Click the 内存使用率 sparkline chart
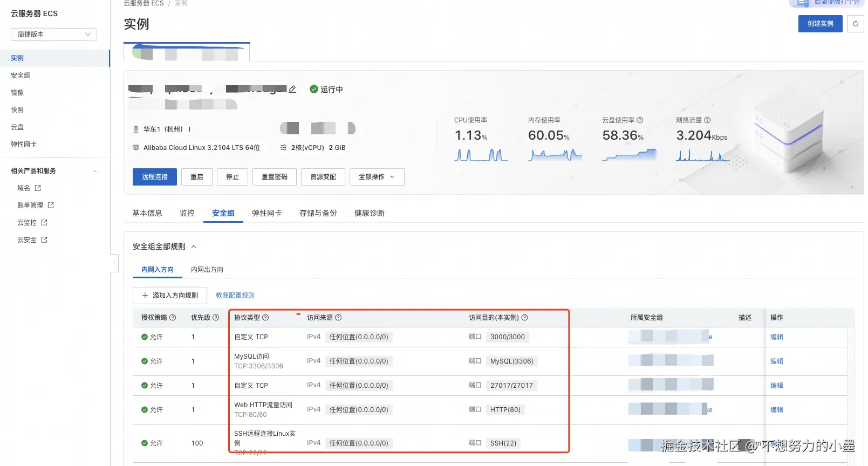This screenshot has width=868, height=466. coord(555,155)
